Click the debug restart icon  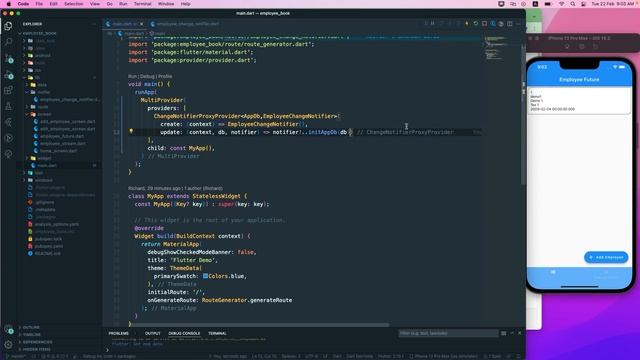[476, 24]
